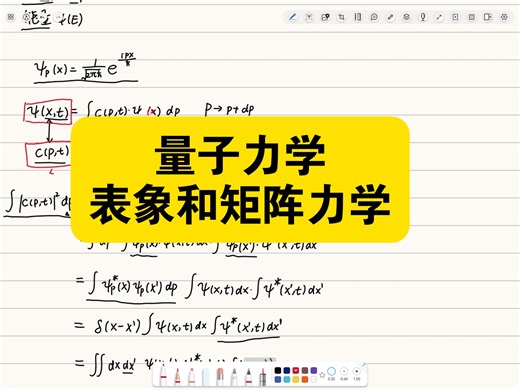This screenshot has width=520, height=390.
Task: Select the crop tool
Action: [x=342, y=17]
